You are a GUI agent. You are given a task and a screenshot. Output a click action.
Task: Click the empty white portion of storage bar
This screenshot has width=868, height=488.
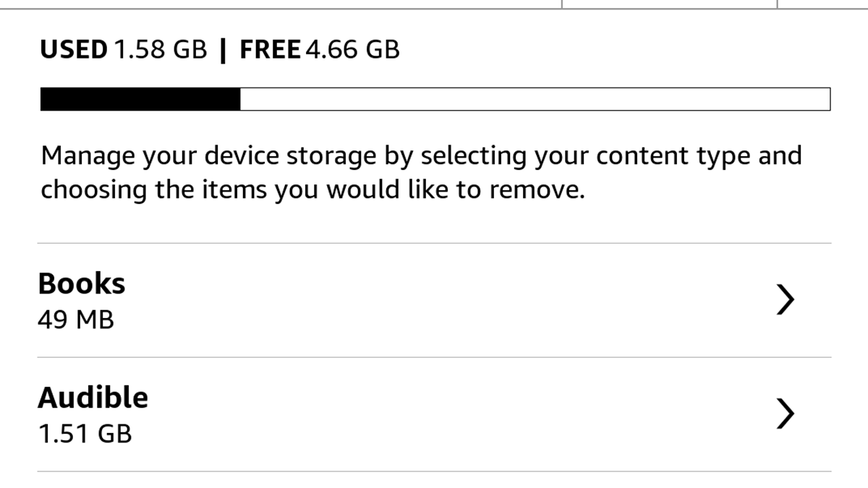click(x=535, y=99)
